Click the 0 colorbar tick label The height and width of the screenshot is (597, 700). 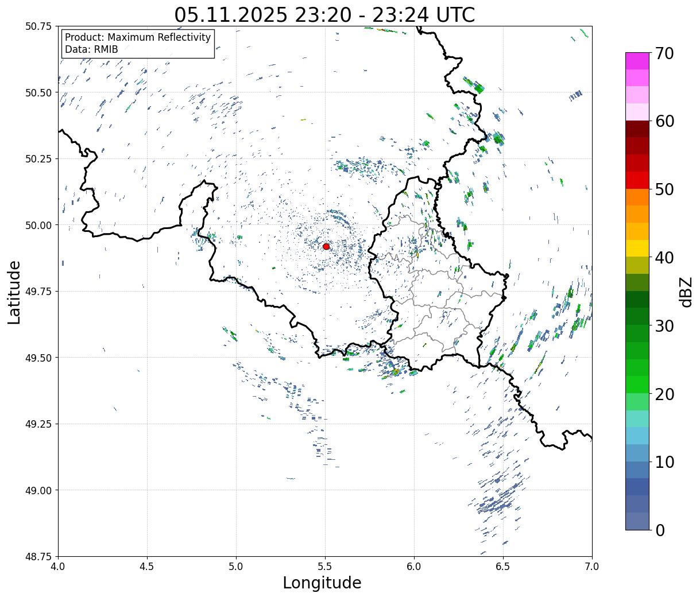(659, 530)
